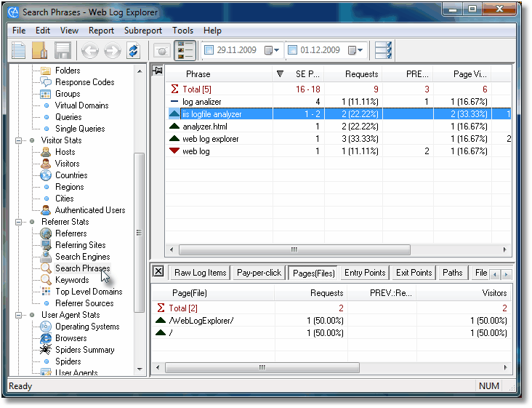Sort by the Phrase column header
Image resolution: width=532 pixels, height=408 pixels.
[219, 74]
